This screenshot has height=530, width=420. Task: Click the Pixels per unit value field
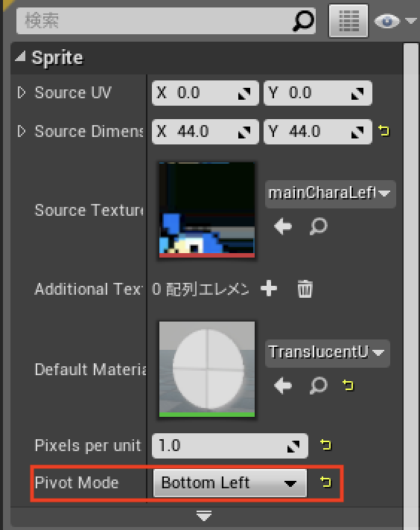point(230,446)
